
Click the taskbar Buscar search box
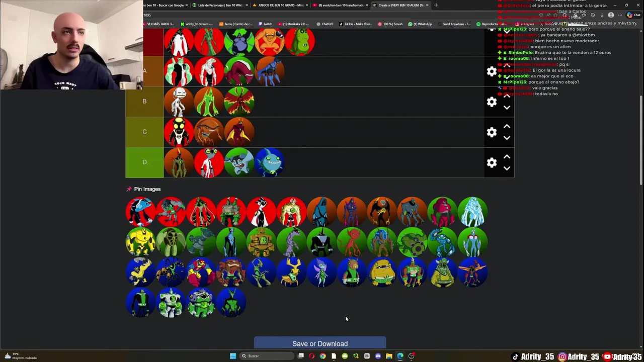pos(266,356)
